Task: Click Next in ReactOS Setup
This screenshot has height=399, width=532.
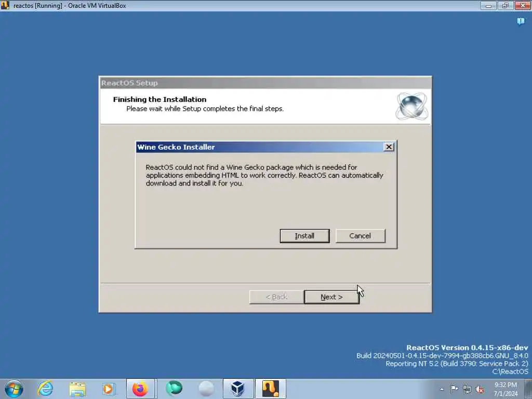Action: click(331, 297)
